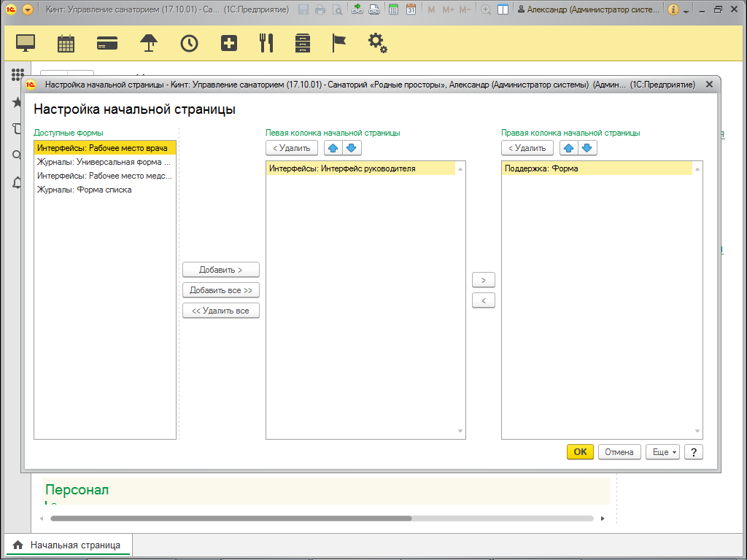Click the question mark help button
This screenshot has width=747, height=560.
(x=694, y=452)
